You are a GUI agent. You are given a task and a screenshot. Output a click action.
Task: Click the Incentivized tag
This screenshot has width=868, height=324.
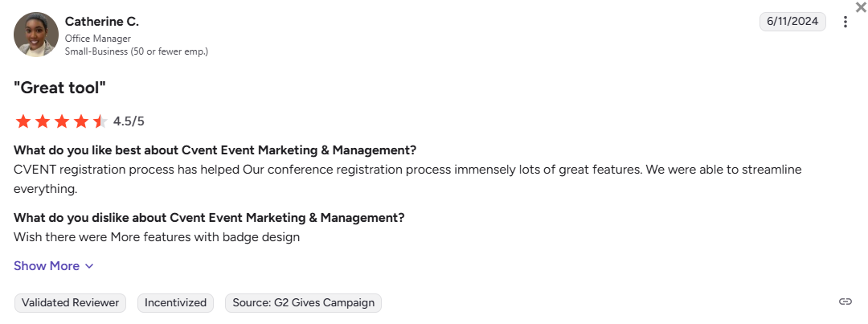click(x=175, y=302)
